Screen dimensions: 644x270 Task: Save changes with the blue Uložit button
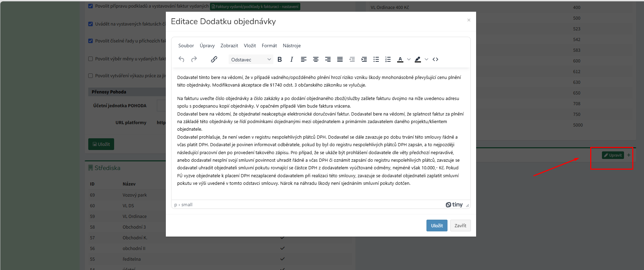tap(437, 226)
